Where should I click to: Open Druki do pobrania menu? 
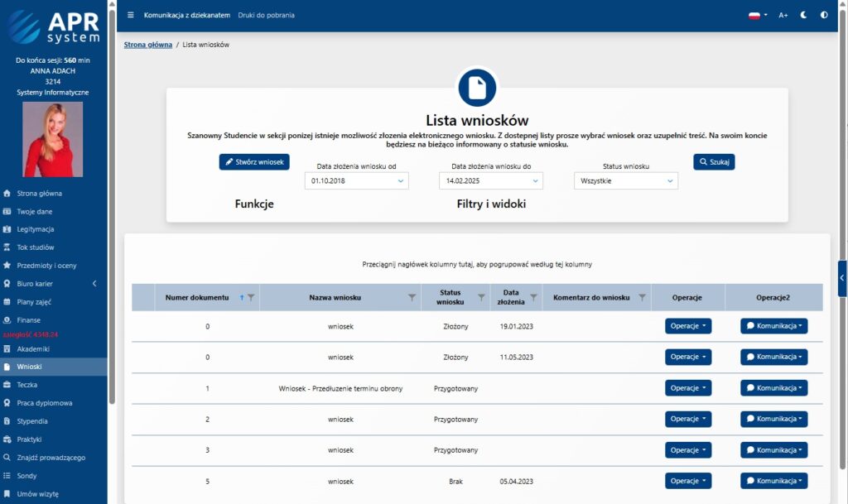(x=266, y=15)
